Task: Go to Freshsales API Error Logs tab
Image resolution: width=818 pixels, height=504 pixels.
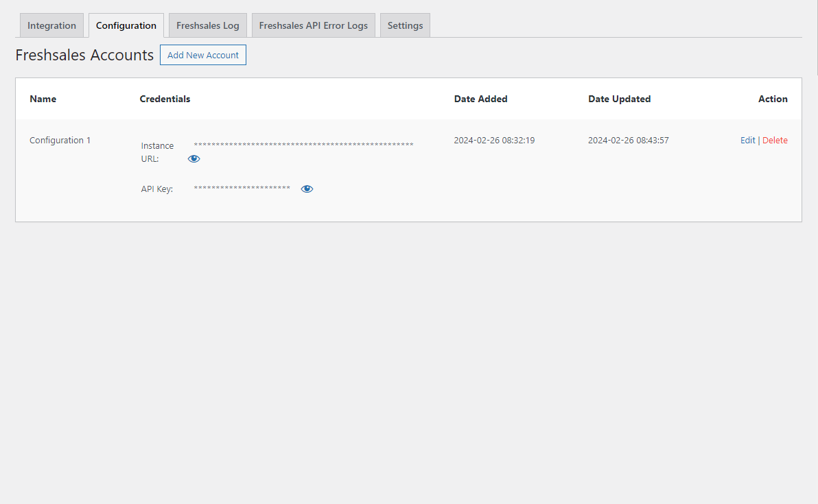Action: [314, 25]
